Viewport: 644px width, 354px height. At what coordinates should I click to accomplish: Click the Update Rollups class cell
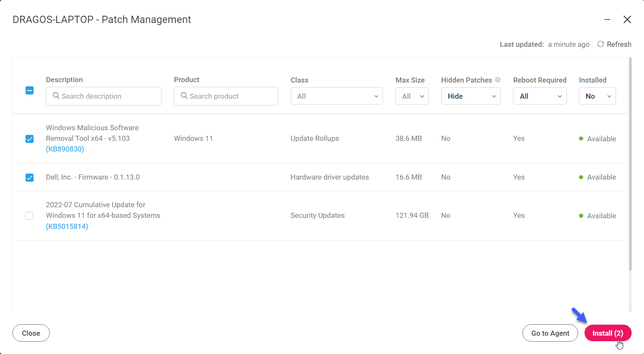[x=315, y=138]
